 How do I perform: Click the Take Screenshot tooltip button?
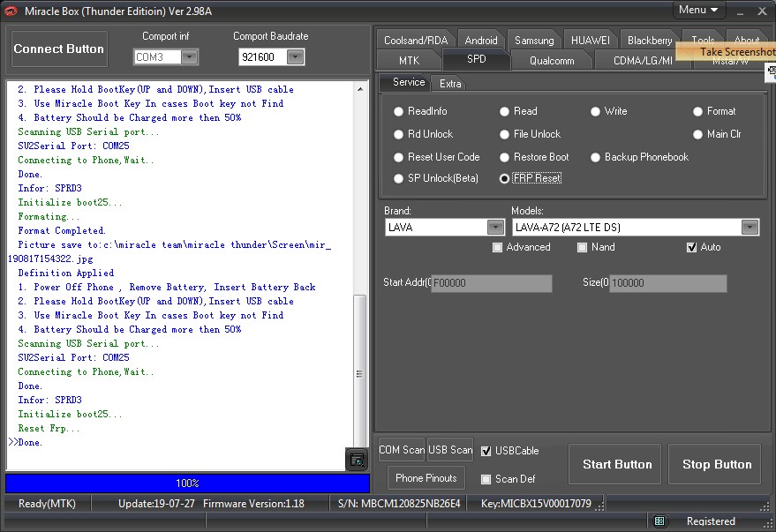[x=726, y=52]
